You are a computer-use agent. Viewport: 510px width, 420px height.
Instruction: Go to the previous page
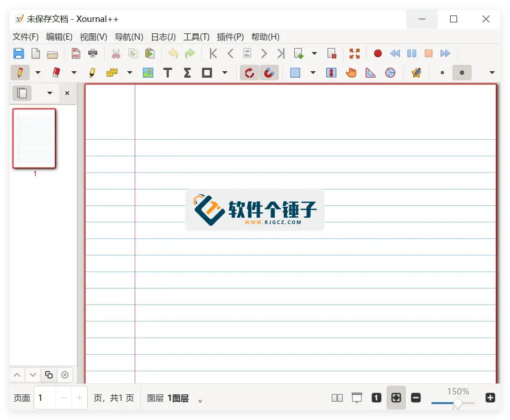pos(230,53)
